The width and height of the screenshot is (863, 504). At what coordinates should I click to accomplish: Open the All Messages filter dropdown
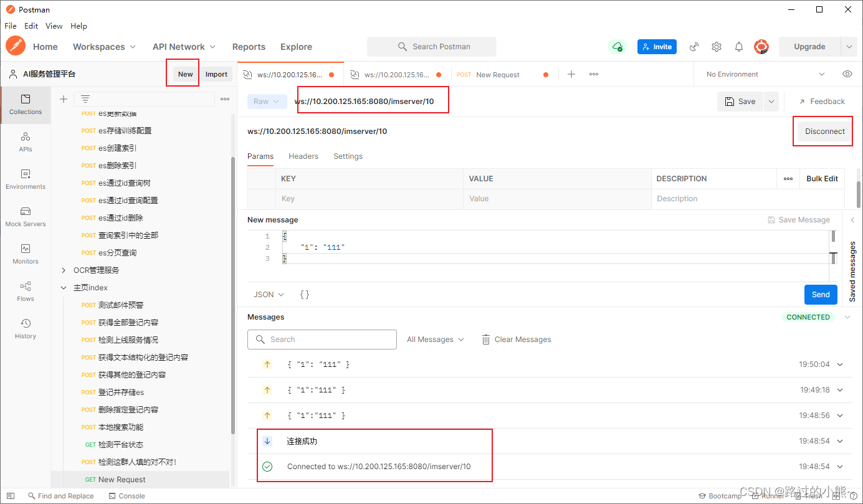[x=434, y=339]
